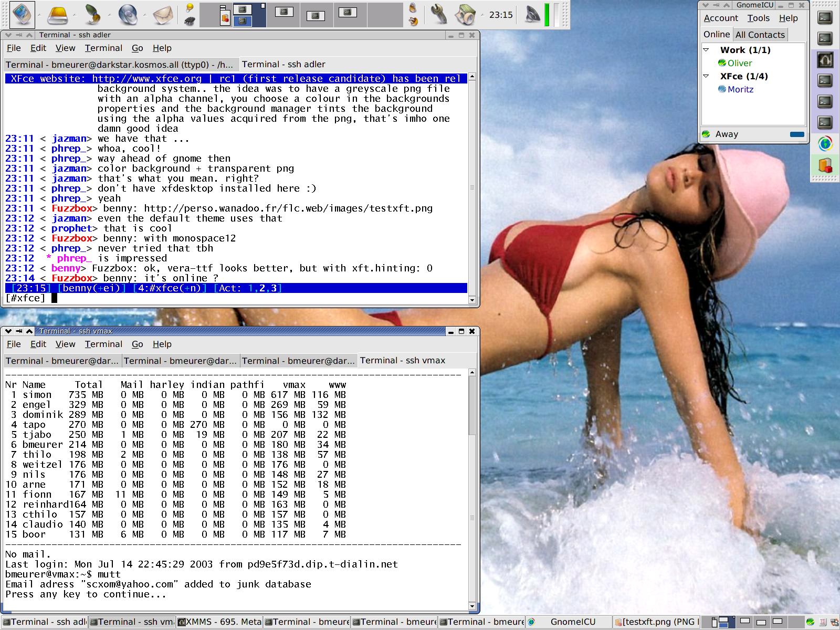Click Moritz contact in GnomeICU list

pyautogui.click(x=740, y=89)
